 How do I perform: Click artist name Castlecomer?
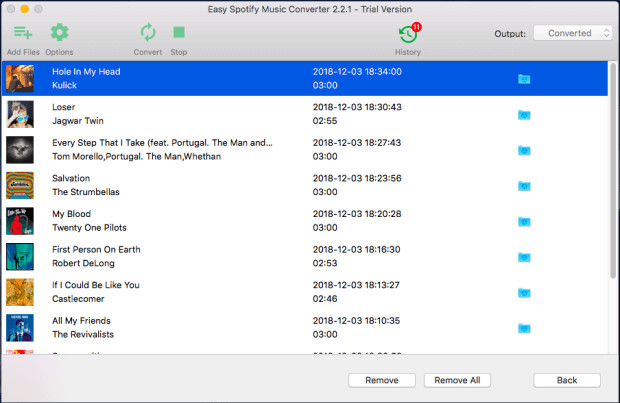78,299
